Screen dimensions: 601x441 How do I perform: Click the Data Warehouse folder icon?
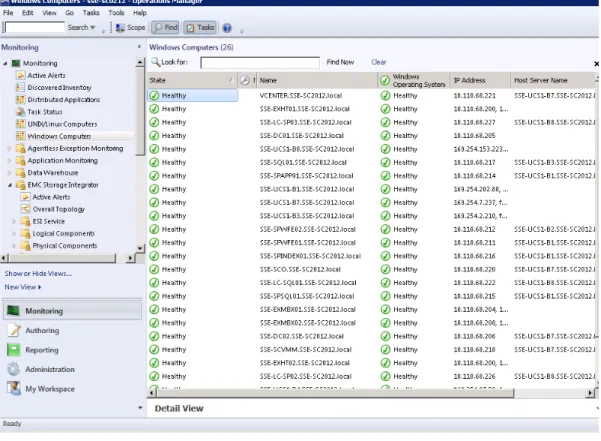21,173
